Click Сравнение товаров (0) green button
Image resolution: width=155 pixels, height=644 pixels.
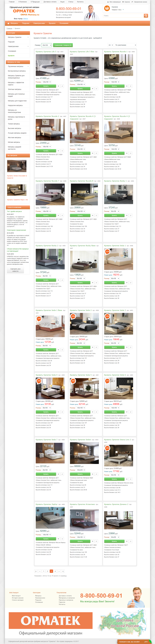[63, 45]
